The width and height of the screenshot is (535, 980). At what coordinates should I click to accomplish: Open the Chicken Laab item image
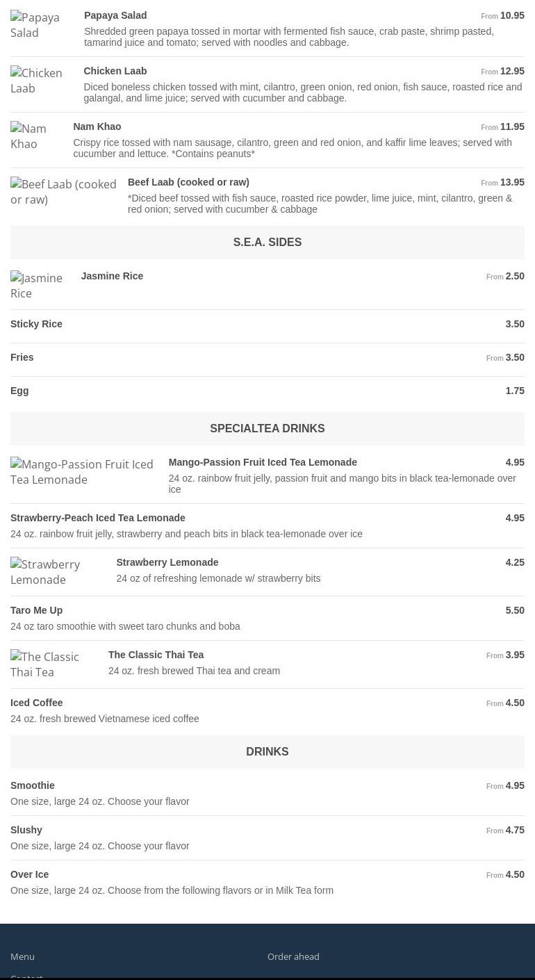coord(37,81)
